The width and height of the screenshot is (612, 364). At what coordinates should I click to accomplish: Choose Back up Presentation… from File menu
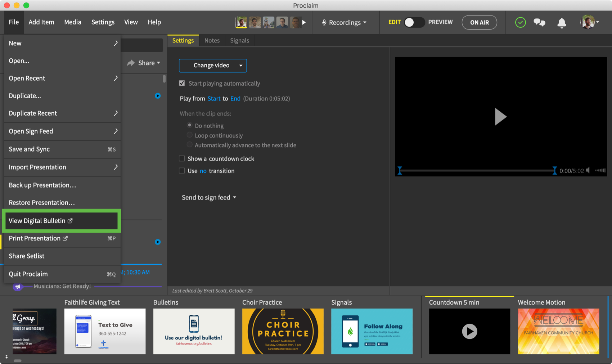pos(62,185)
